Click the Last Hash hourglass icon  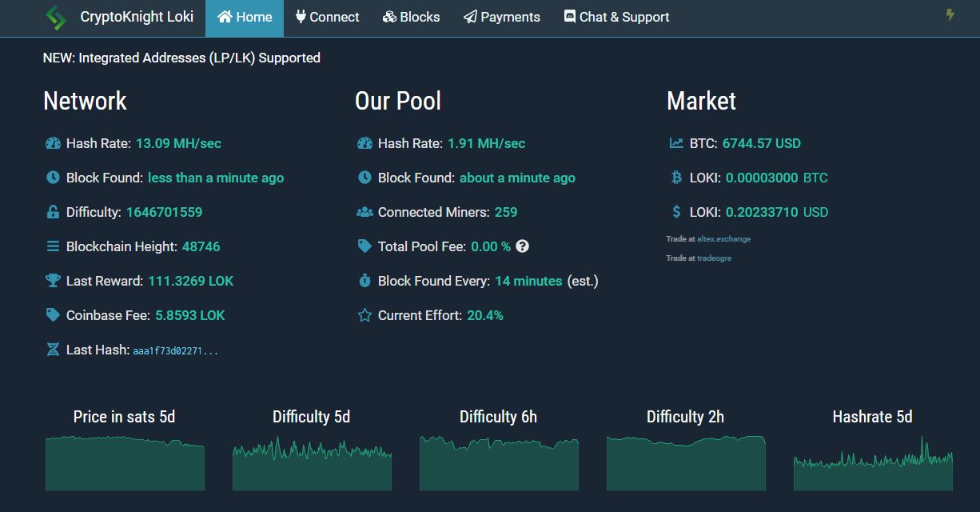[x=53, y=350]
